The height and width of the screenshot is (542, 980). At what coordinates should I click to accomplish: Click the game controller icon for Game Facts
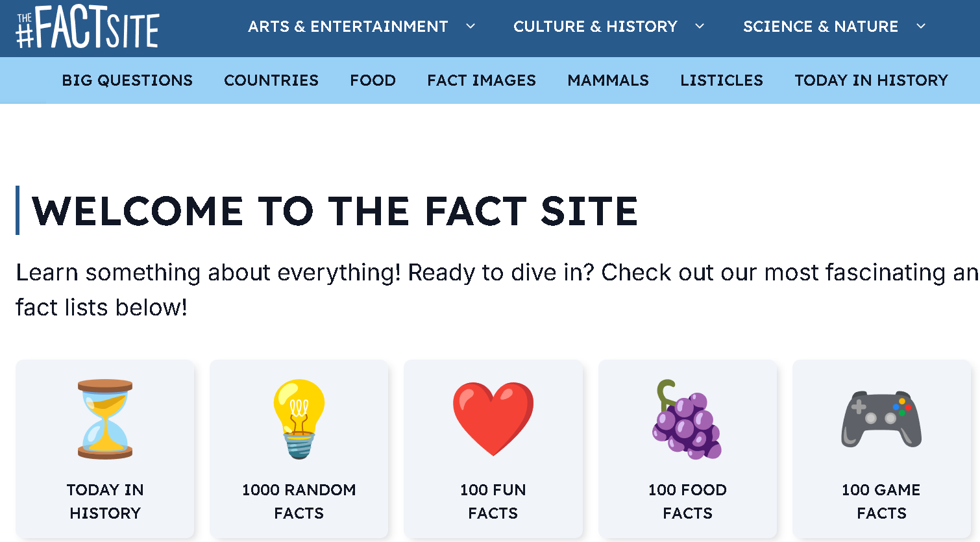click(881, 418)
